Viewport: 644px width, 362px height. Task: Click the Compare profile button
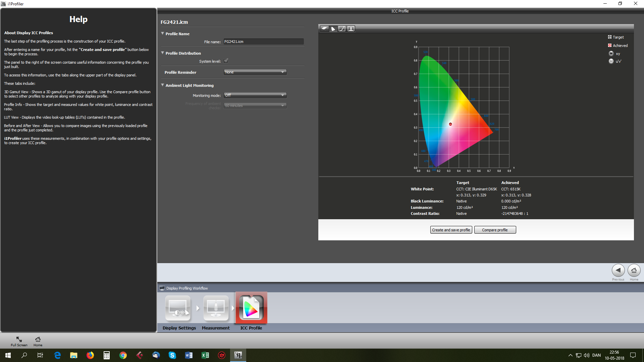[495, 230]
